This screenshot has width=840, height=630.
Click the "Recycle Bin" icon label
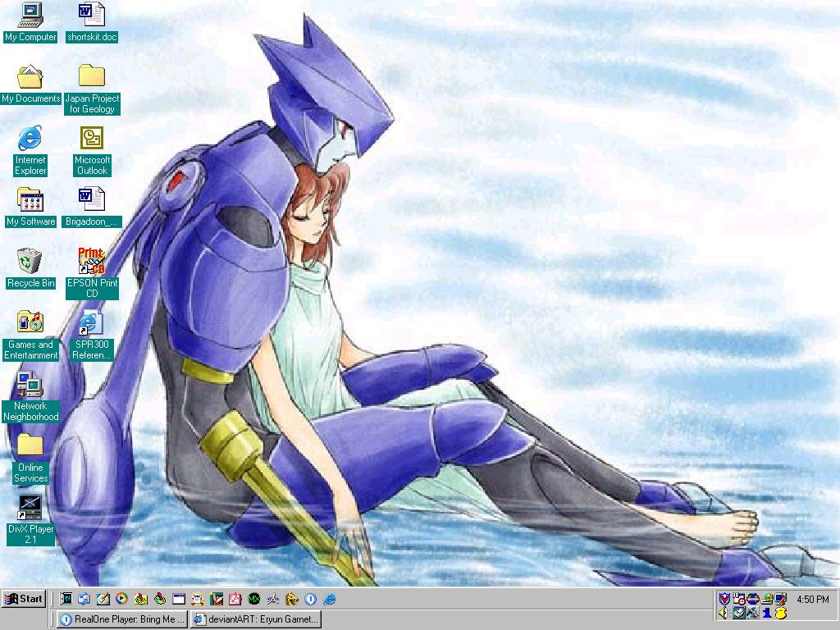click(x=30, y=283)
